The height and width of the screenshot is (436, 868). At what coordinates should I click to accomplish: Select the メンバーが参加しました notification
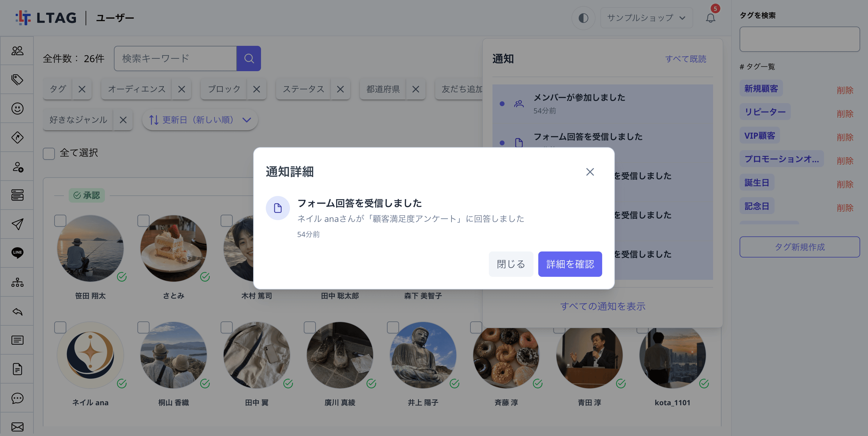(x=602, y=104)
